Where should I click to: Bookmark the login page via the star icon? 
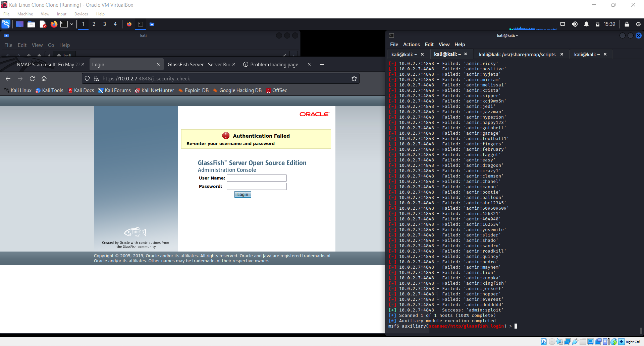354,78
